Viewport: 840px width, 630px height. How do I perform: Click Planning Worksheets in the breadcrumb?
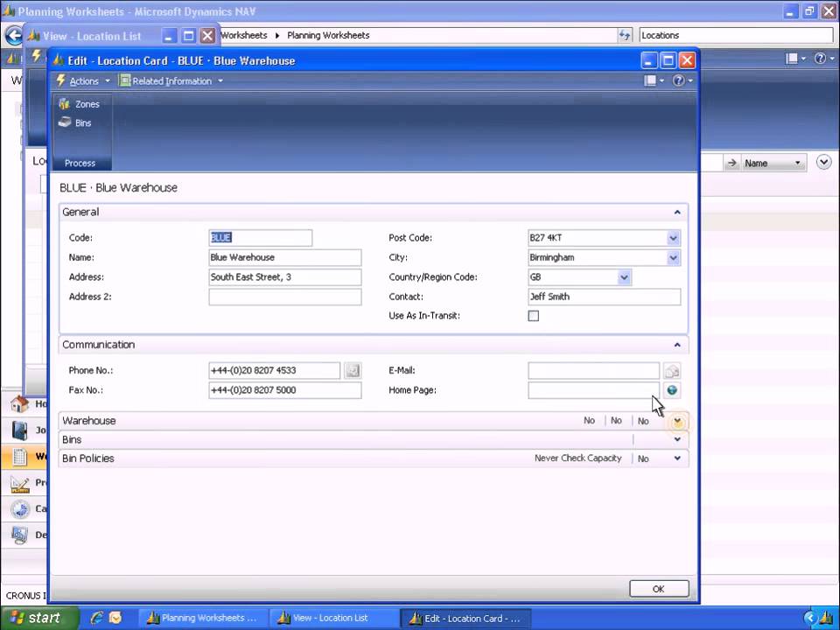tap(328, 35)
